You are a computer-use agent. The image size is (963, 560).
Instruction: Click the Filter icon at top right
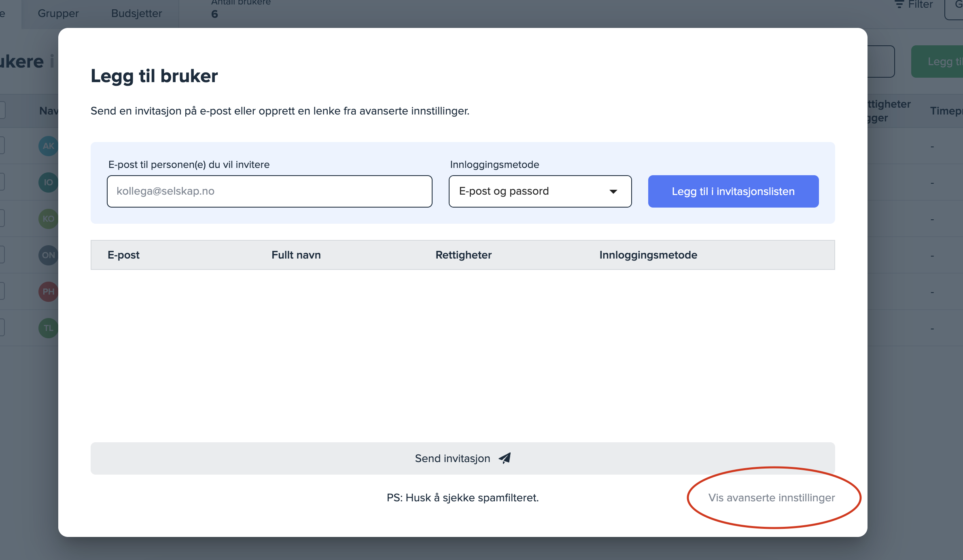pyautogui.click(x=899, y=4)
